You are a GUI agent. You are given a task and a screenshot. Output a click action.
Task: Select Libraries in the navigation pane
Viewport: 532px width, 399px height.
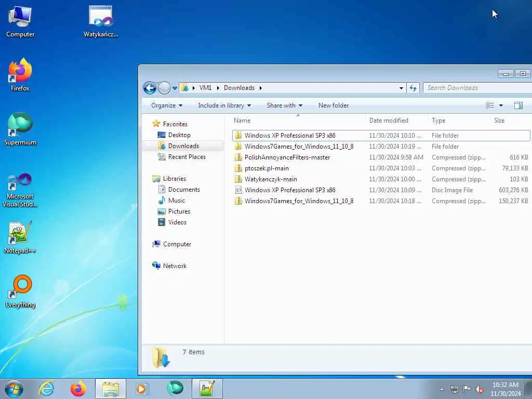click(x=175, y=179)
